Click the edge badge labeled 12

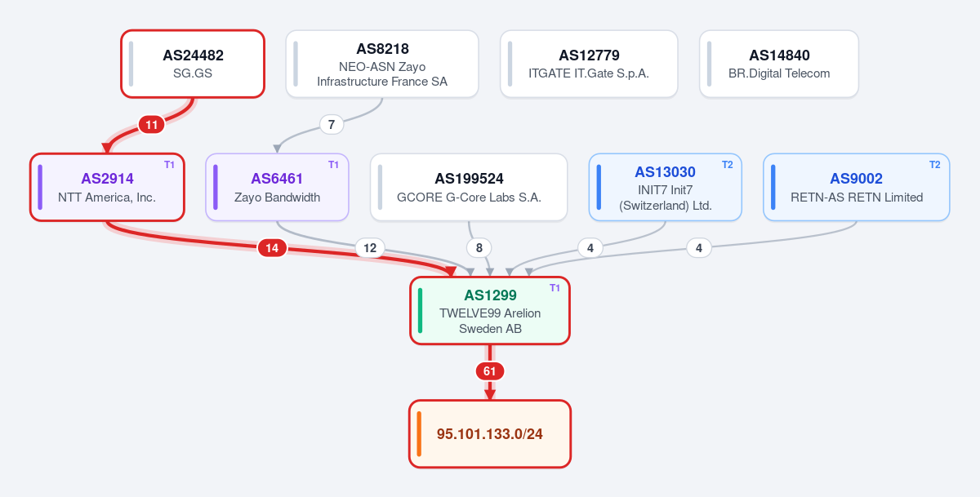click(370, 248)
